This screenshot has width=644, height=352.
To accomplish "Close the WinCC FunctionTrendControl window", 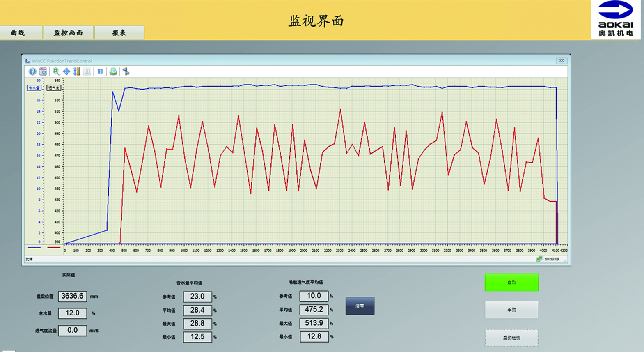I will pyautogui.click(x=561, y=61).
